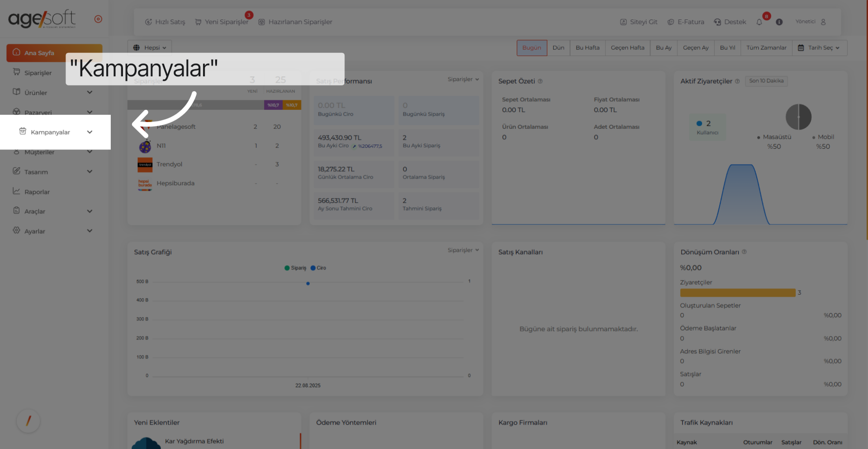Open Destek support link
This screenshot has height=449, width=868.
(730, 22)
